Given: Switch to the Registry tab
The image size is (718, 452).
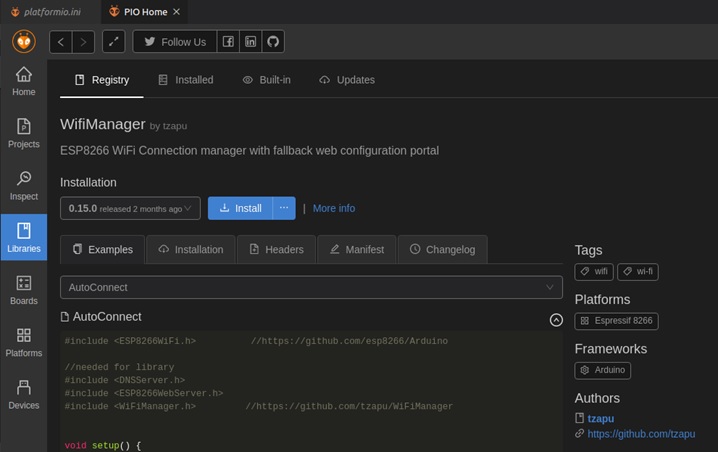Looking at the screenshot, I should 102,80.
